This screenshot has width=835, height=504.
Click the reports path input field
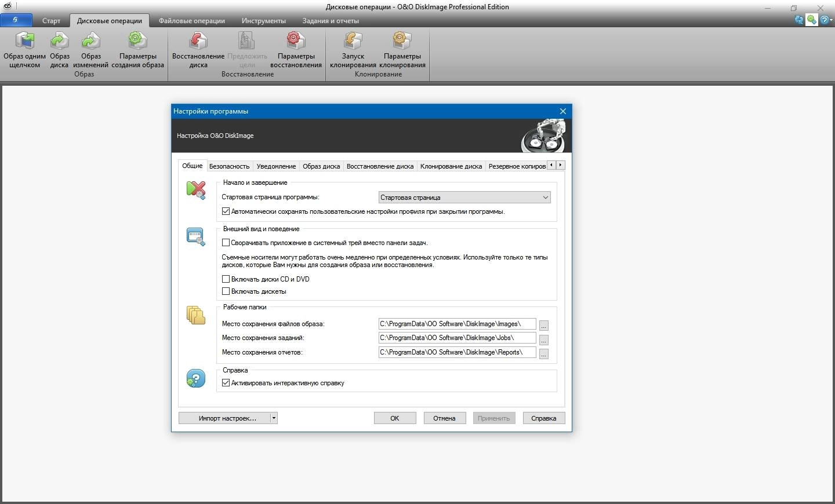click(457, 352)
